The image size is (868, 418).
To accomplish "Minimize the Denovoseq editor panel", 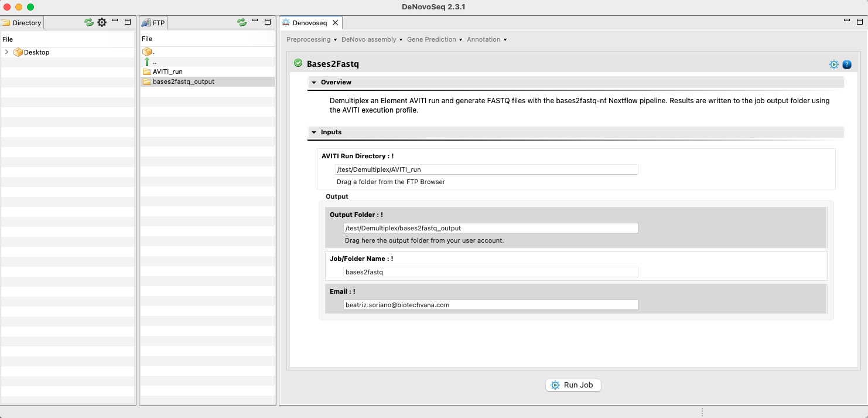I will [848, 21].
